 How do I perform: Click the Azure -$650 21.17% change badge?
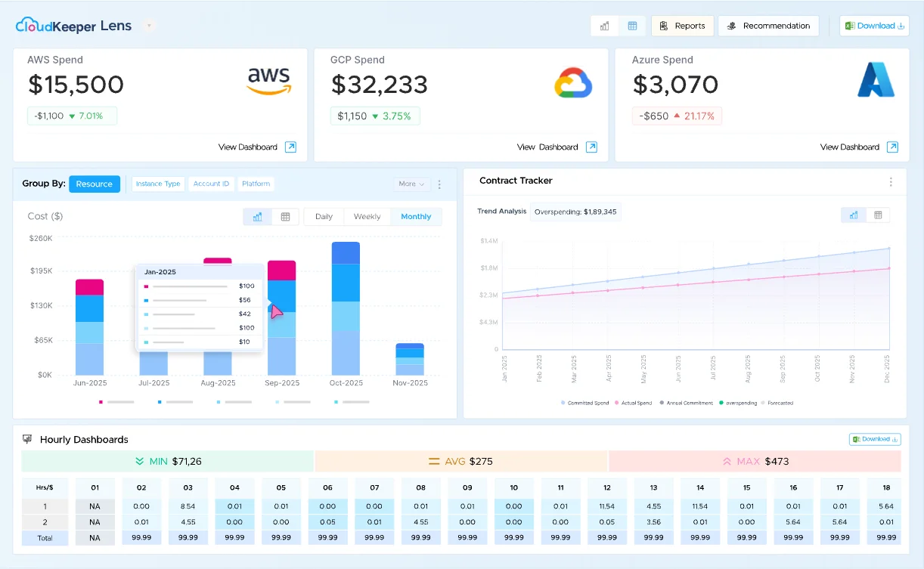[x=677, y=116]
